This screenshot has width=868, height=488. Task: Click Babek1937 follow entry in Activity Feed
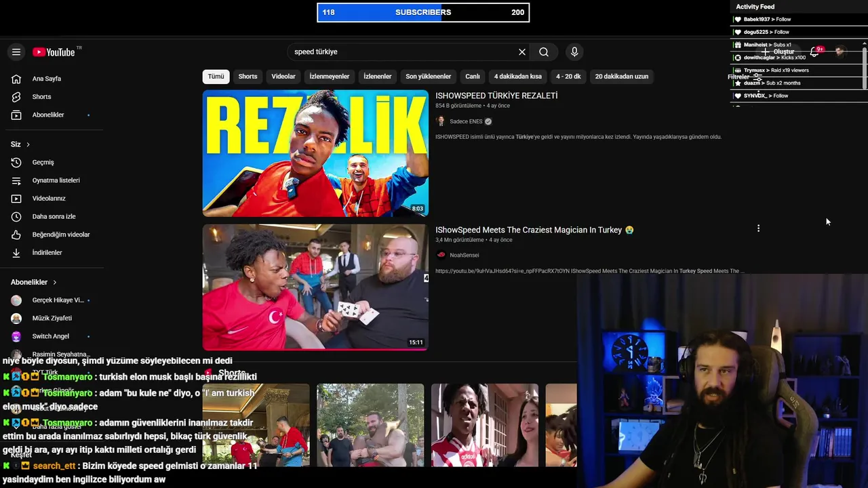(799, 20)
